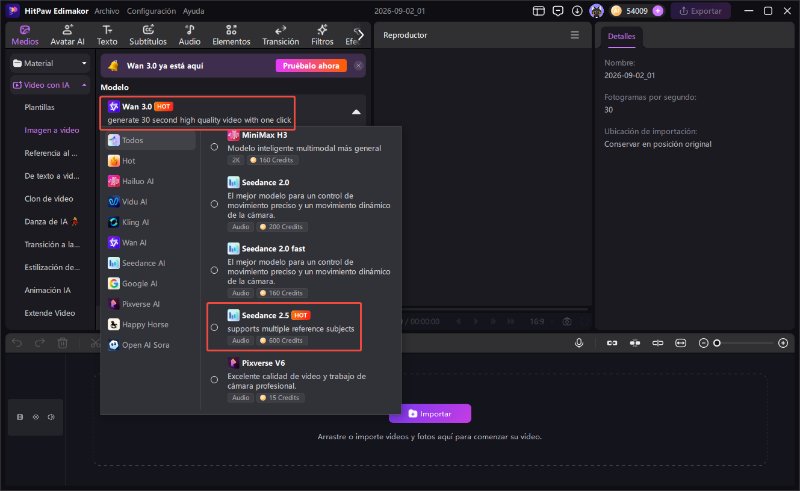Image resolution: width=800 pixels, height=491 pixels.
Task: Open the Reproductor panel menu icon
Action: 574,35
